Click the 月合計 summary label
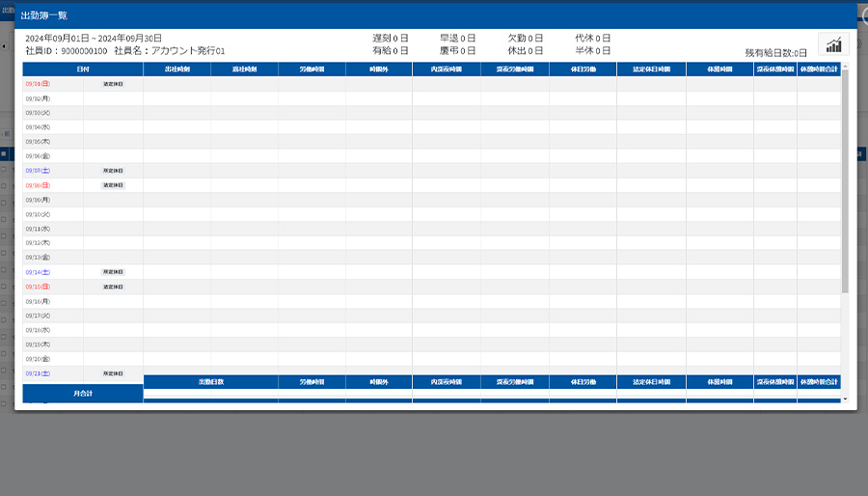This screenshot has width=868, height=496. pyautogui.click(x=83, y=393)
